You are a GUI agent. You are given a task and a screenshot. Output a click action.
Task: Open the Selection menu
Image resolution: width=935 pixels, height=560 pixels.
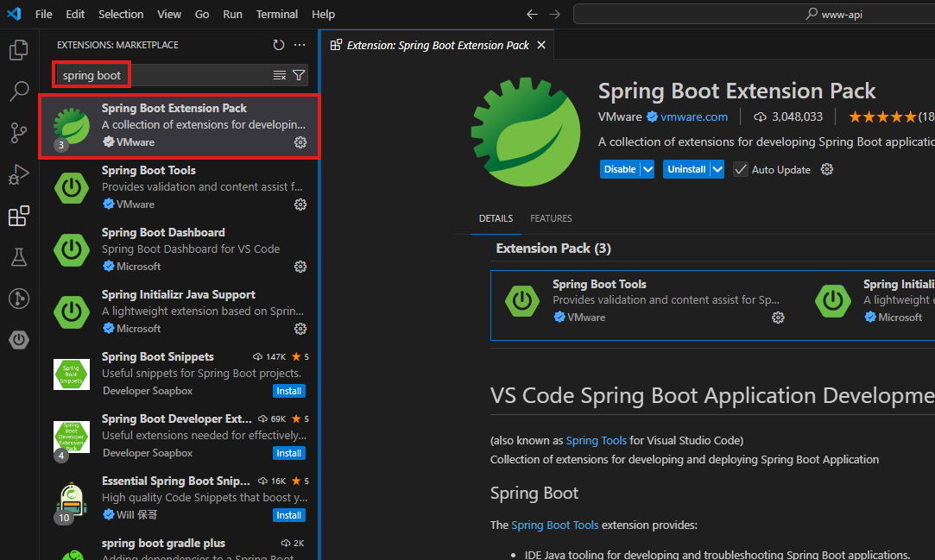pos(121,15)
